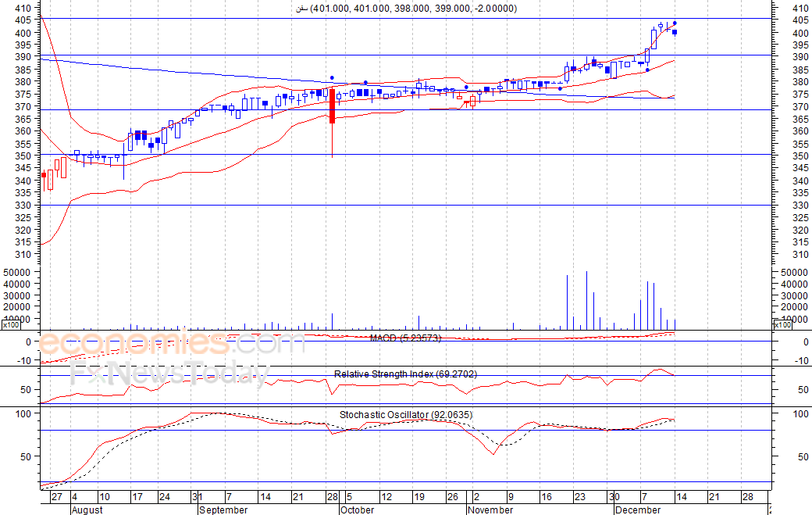812x515 pixels.
Task: Click the 310 price label on right axis
Action: coord(800,255)
